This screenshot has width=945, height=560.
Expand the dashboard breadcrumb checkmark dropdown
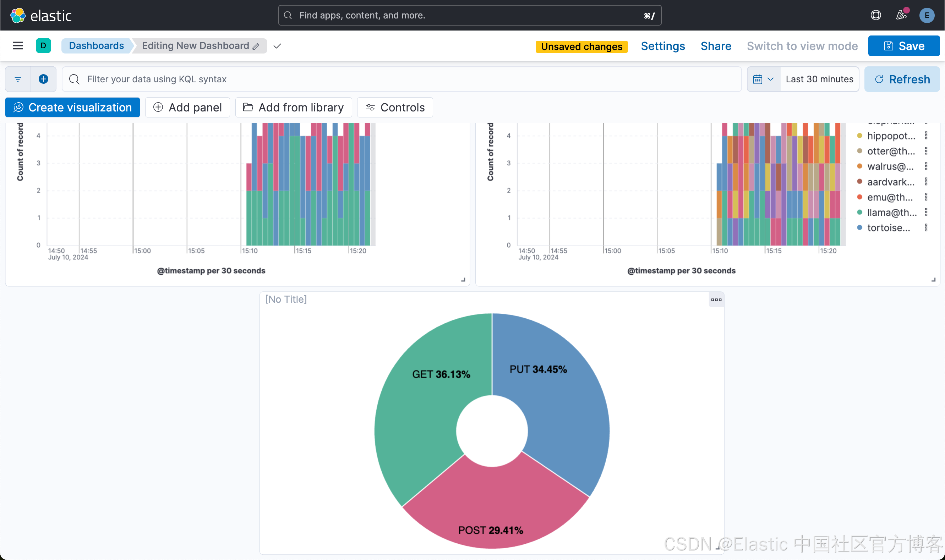[277, 46]
